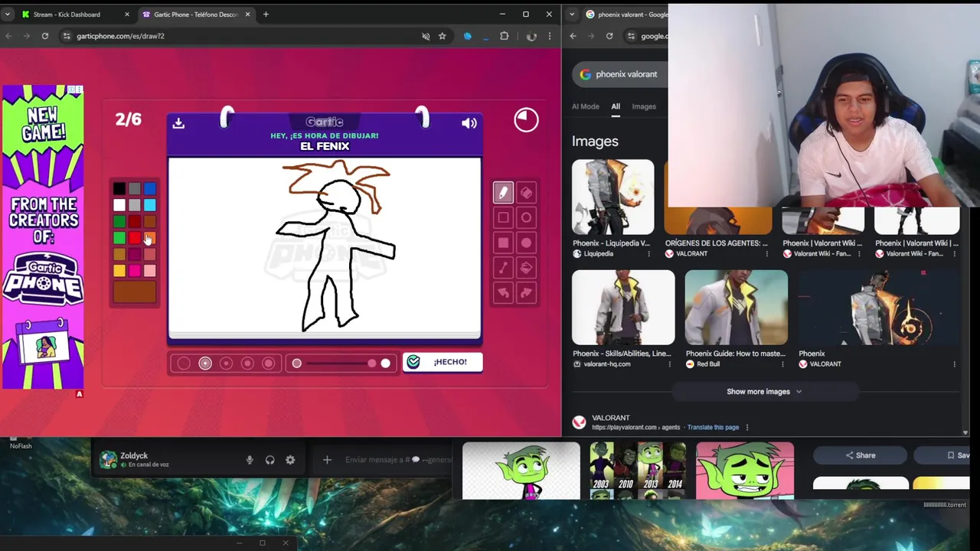Choose the empty rectangle shape tool
980x551 pixels.
pyautogui.click(x=503, y=218)
